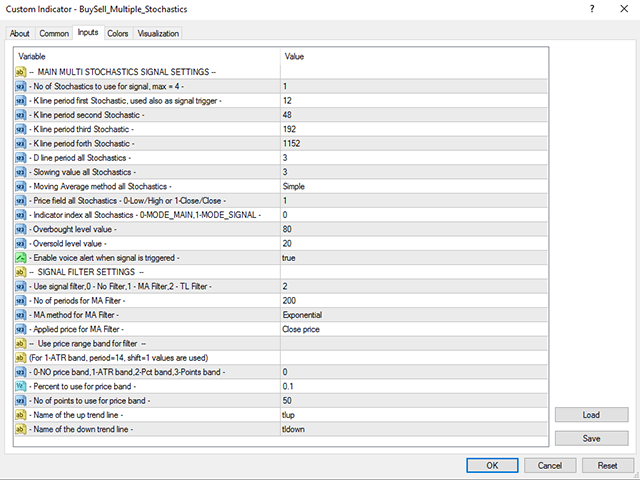Edit signal filter value 2

414,287
